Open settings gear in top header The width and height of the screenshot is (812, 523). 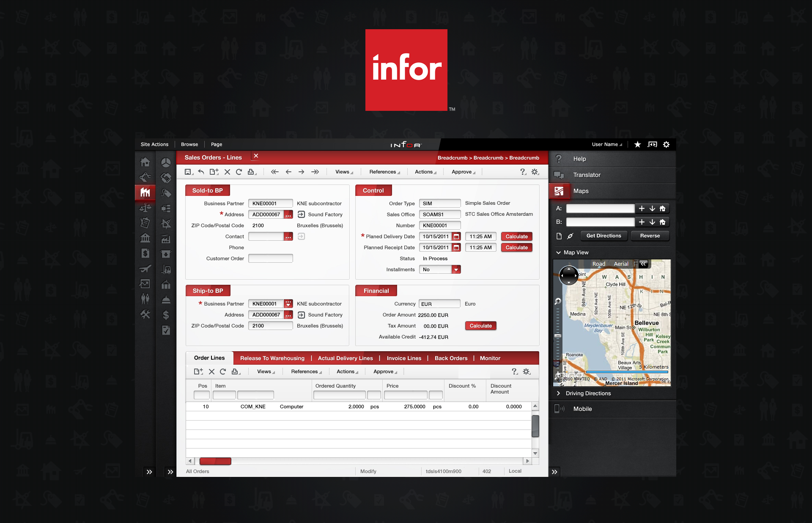[x=666, y=144]
